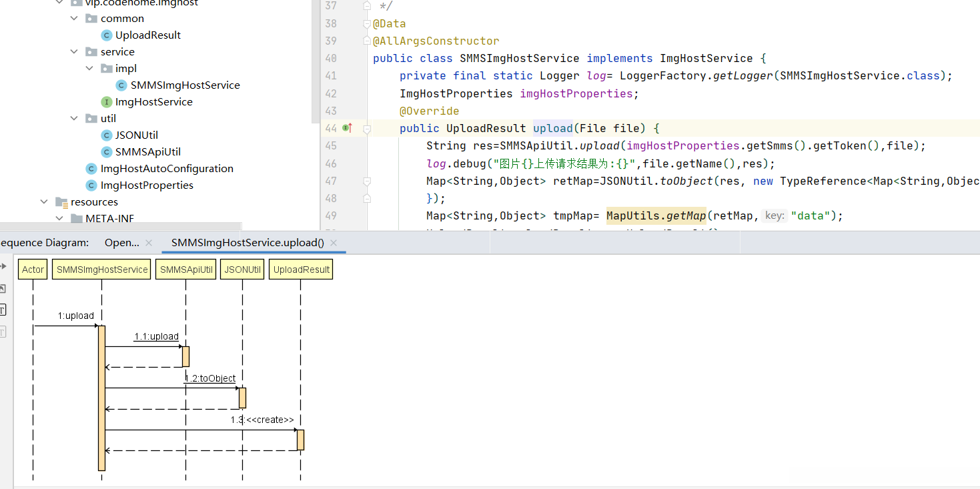The image size is (980, 489).
Task: Collapse the common package folder
Action: tap(75, 19)
